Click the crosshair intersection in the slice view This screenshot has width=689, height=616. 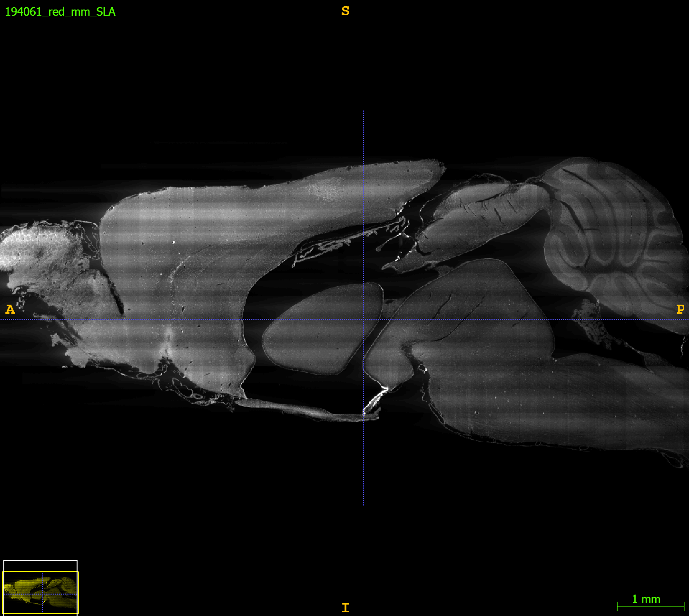point(364,319)
